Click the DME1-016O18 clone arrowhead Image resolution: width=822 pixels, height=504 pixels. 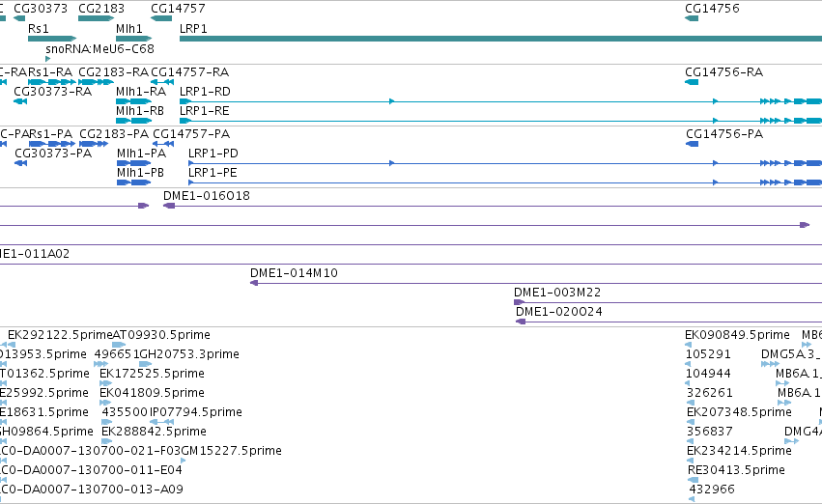pyautogui.click(x=169, y=206)
